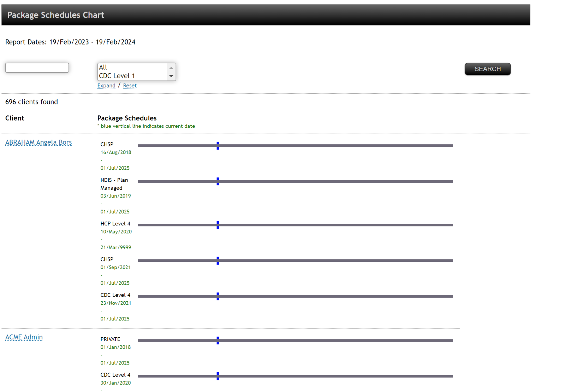The image size is (565, 392).
Task: Click the down scroll arrow on the package filter list
Action: [x=171, y=76]
